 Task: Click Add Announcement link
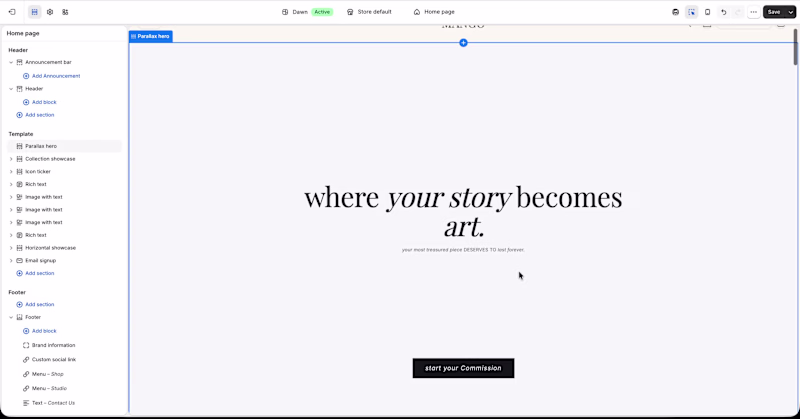(56, 76)
